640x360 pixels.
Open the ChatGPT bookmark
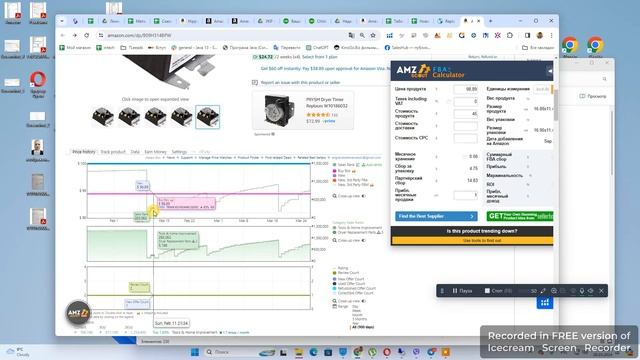(x=317, y=48)
